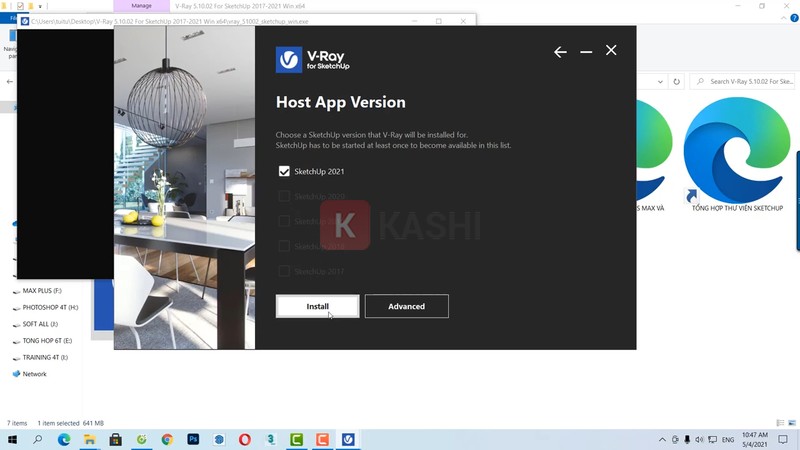Open the orange Camtasia recorder taskbar icon
Viewport: 800px width, 450px height.
322,439
